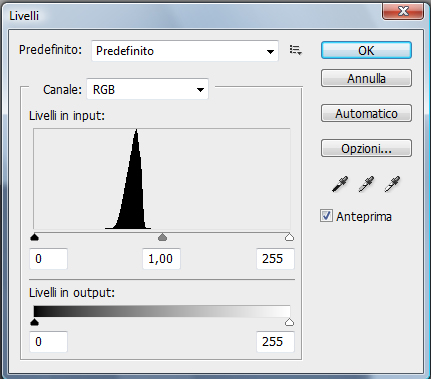Click the gamma 1,00 value field

tap(162, 259)
